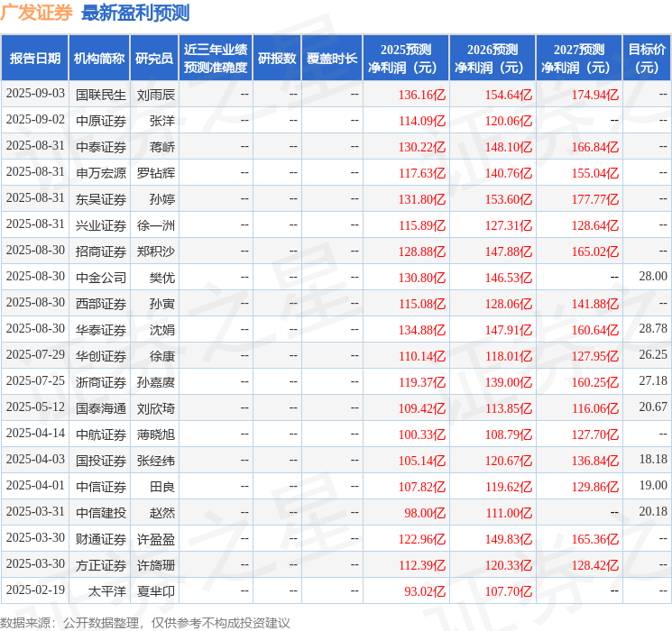The width and height of the screenshot is (672, 631).
Task: Click the 2026预测净利润 column header
Action: [492, 59]
